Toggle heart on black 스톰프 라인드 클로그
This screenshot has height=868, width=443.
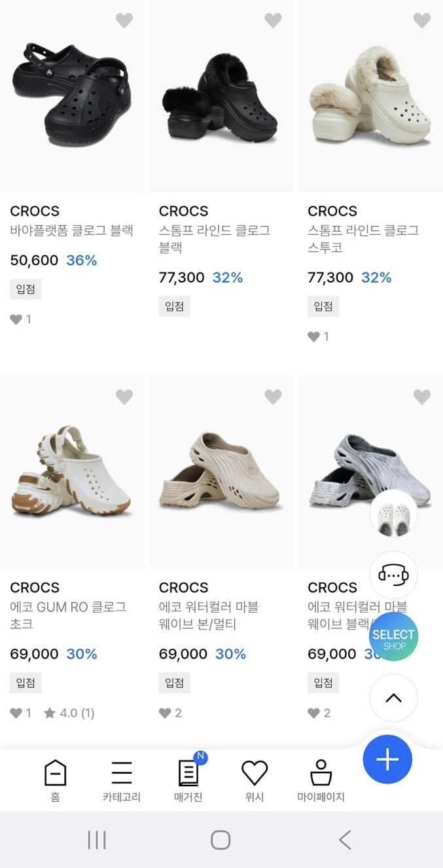[273, 20]
